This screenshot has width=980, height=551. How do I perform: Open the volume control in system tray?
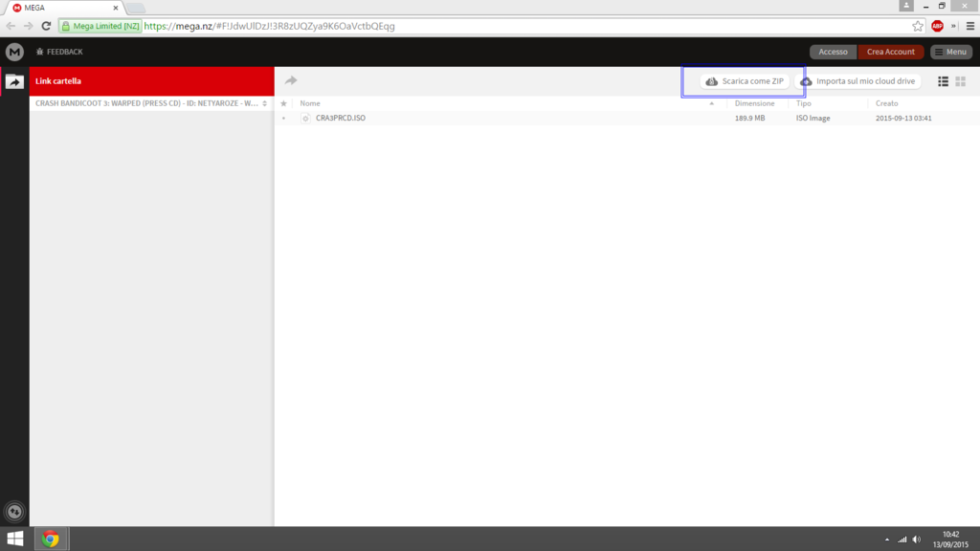(x=916, y=540)
